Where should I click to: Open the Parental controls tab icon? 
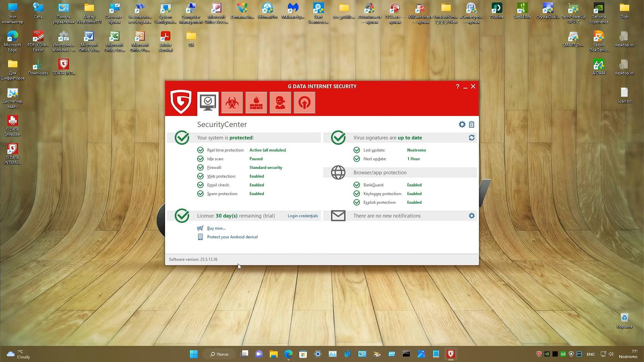point(280,103)
